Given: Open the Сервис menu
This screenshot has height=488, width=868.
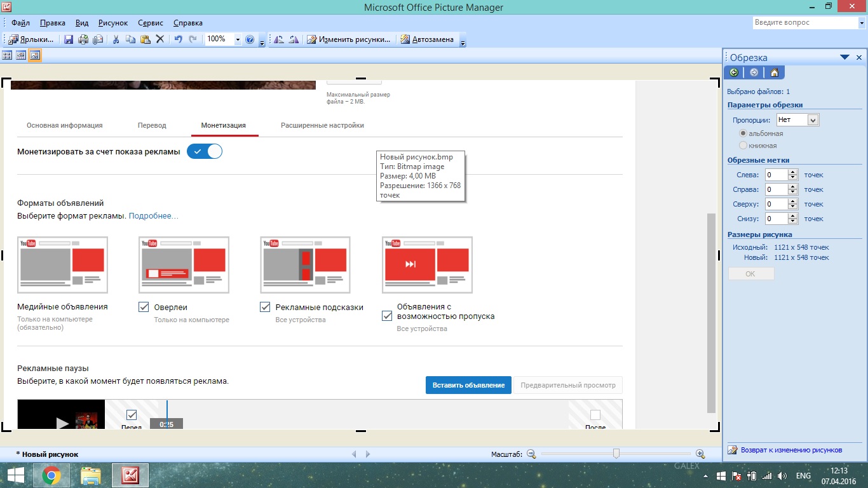Looking at the screenshot, I should pos(151,23).
